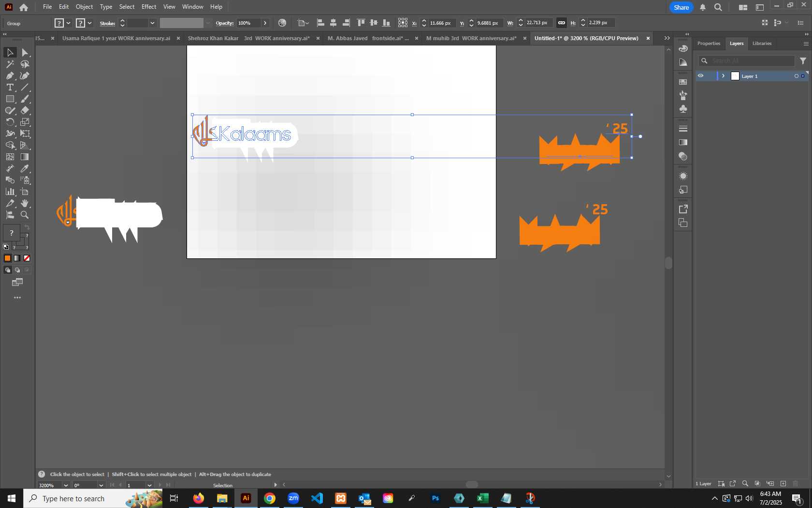Enable Draw Behind mode
812x508 pixels.
(17, 270)
